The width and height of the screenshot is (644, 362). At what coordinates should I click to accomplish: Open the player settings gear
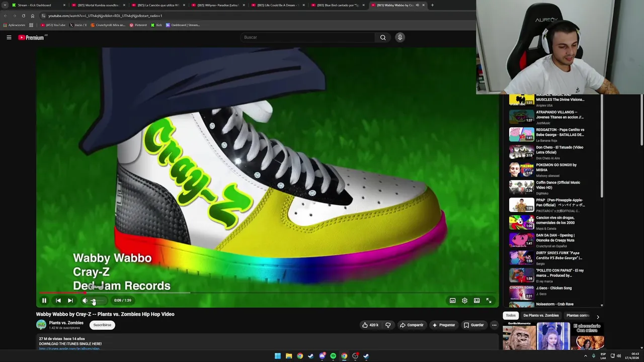pos(465,301)
